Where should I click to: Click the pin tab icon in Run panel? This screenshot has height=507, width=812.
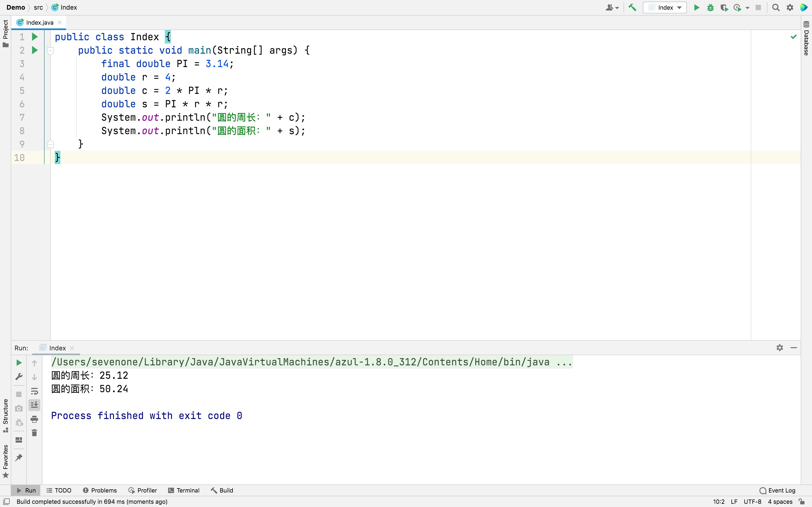click(19, 457)
